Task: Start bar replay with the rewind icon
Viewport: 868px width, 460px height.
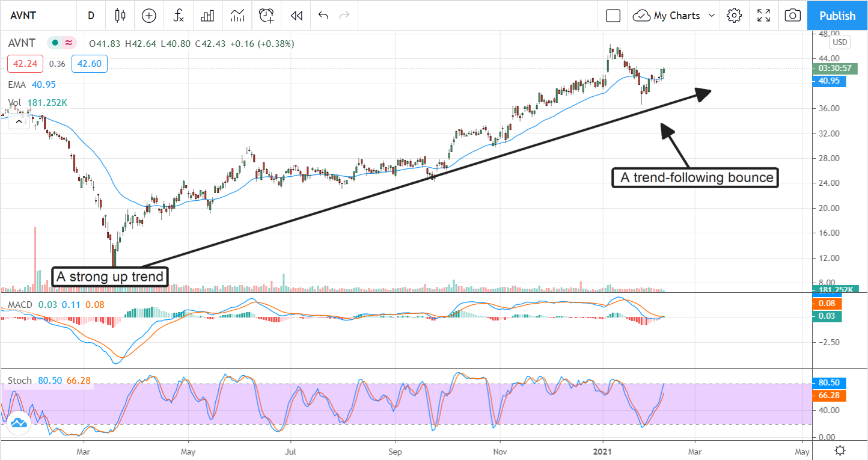Action: (296, 16)
